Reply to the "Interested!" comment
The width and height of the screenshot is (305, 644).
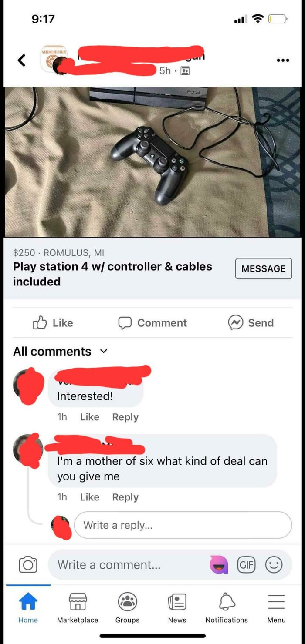coord(125,417)
